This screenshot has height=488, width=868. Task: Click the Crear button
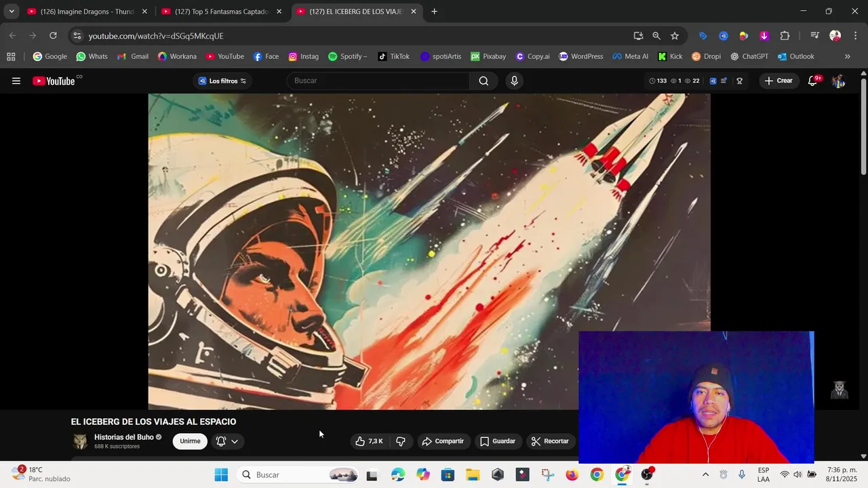(778, 81)
